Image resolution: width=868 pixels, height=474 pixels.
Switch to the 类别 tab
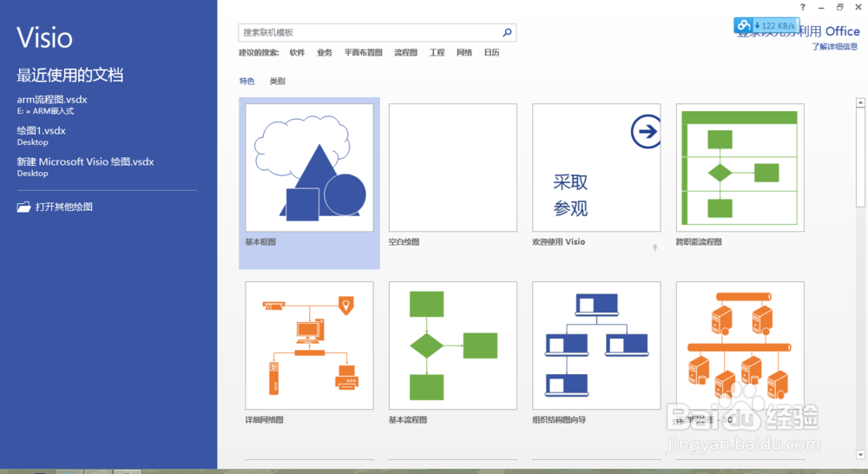click(x=278, y=82)
